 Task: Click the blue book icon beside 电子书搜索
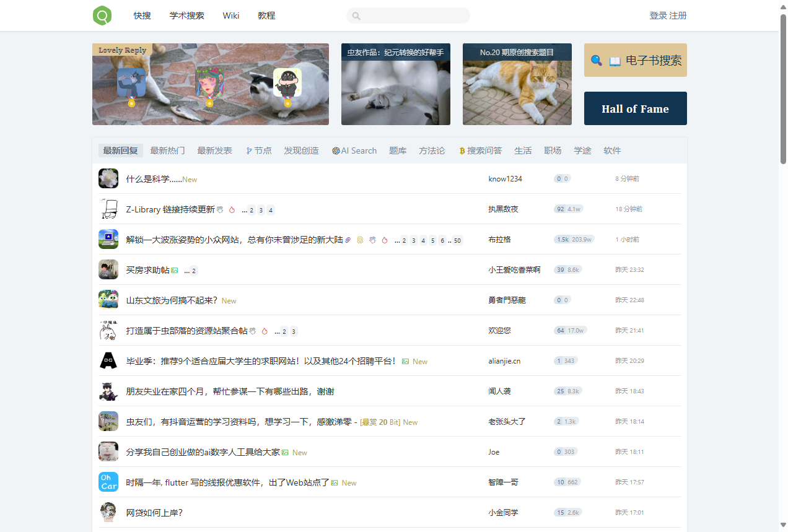[x=614, y=60]
